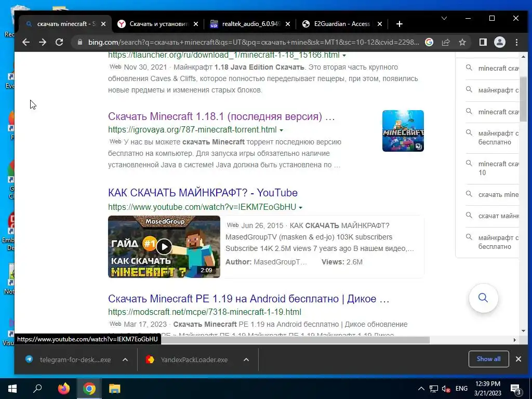The image size is (532, 399).
Task: Show hidden system tray icons
Action: pyautogui.click(x=421, y=389)
